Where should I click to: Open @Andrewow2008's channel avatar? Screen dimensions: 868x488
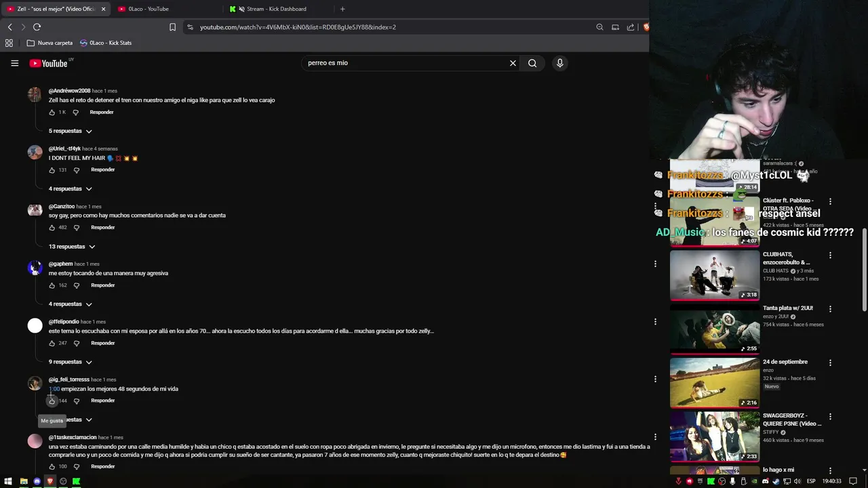[35, 94]
